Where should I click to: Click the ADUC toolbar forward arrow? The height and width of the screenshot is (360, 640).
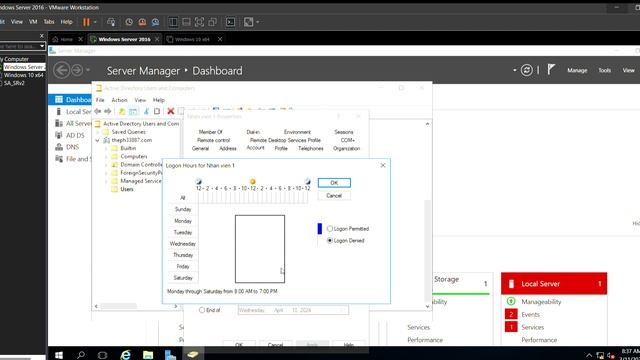tap(108, 111)
